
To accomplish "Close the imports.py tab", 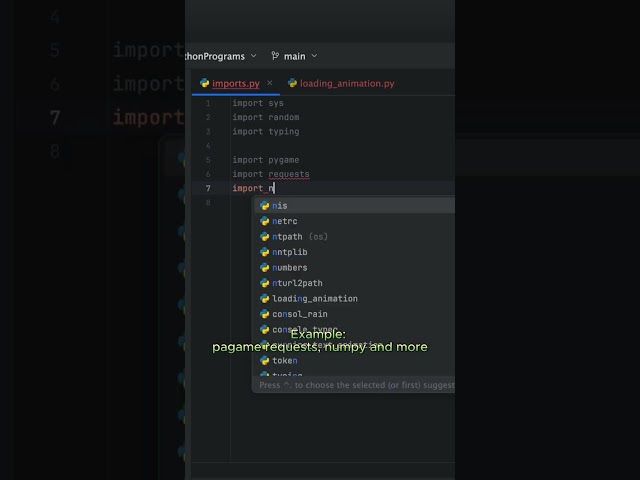I will pos(270,83).
